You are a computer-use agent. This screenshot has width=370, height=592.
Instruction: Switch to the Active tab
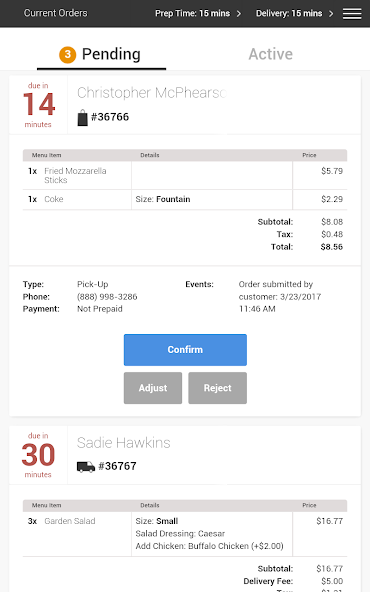coord(270,54)
